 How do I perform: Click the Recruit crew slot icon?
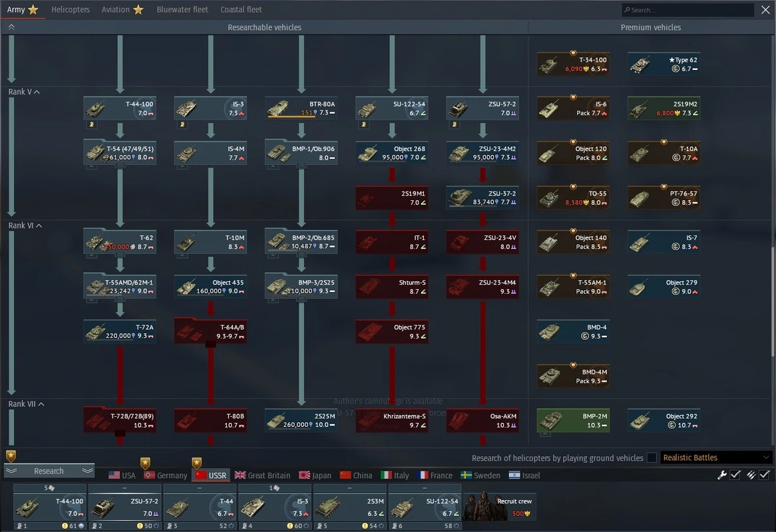point(499,507)
